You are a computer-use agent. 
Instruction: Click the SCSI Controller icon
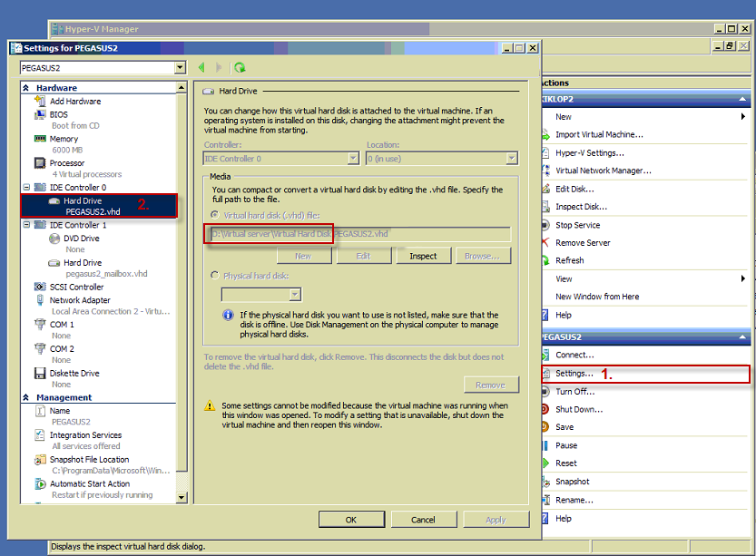[x=40, y=287]
